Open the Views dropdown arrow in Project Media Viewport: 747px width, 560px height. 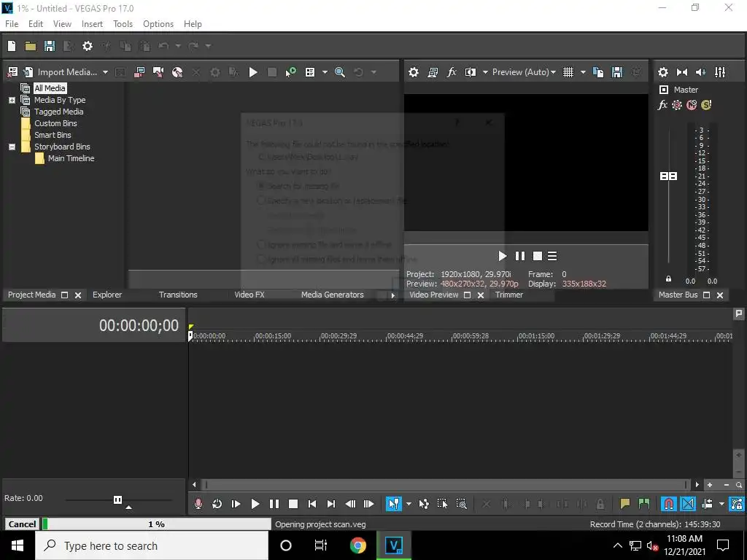(x=325, y=72)
